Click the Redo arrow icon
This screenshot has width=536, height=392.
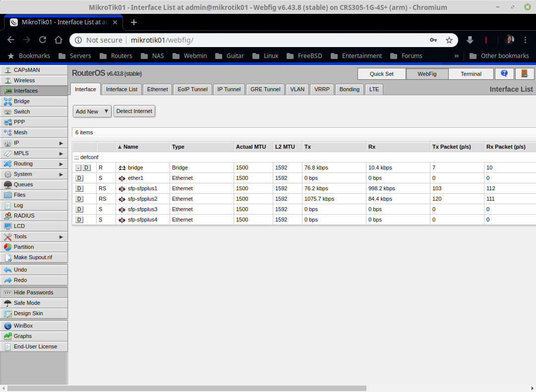tap(7, 280)
